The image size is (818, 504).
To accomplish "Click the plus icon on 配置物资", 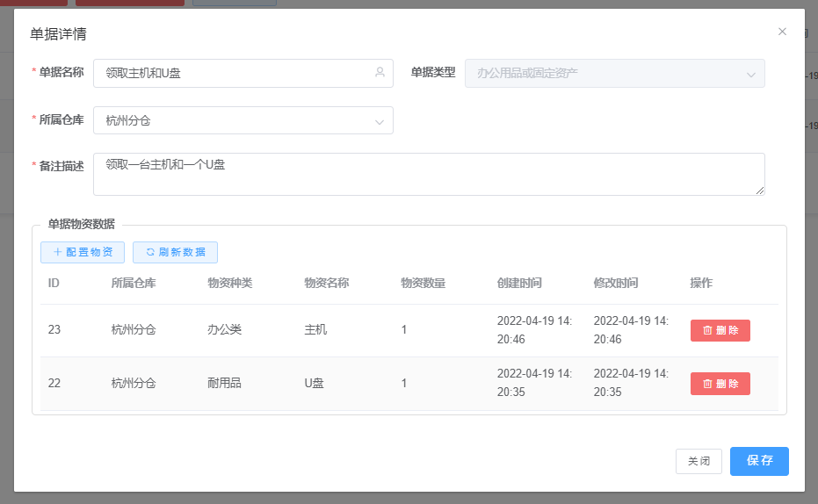I will tap(58, 252).
